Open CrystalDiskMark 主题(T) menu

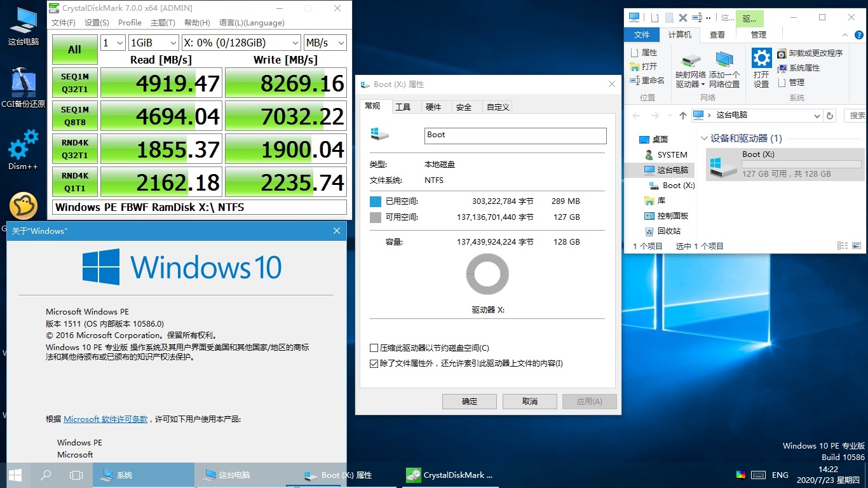[x=163, y=23]
